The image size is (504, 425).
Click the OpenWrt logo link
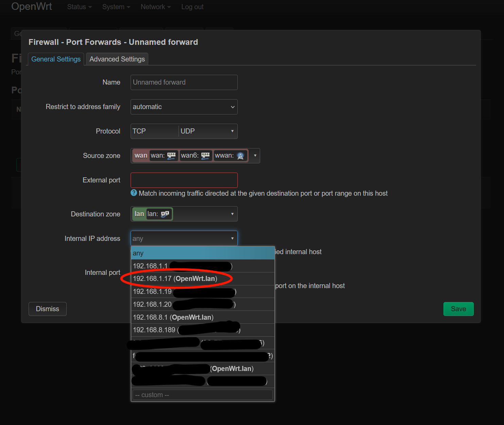[32, 6]
